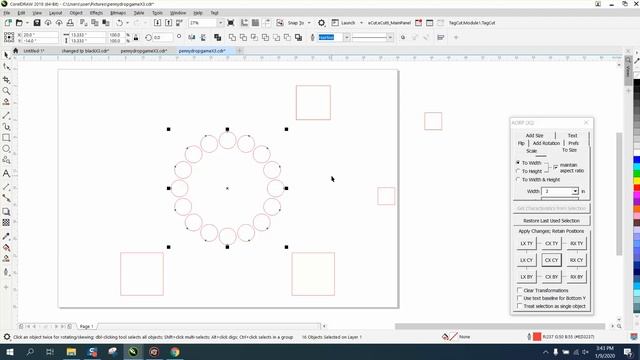
Task: Open the Welcome screen home icon
Action: point(16,51)
